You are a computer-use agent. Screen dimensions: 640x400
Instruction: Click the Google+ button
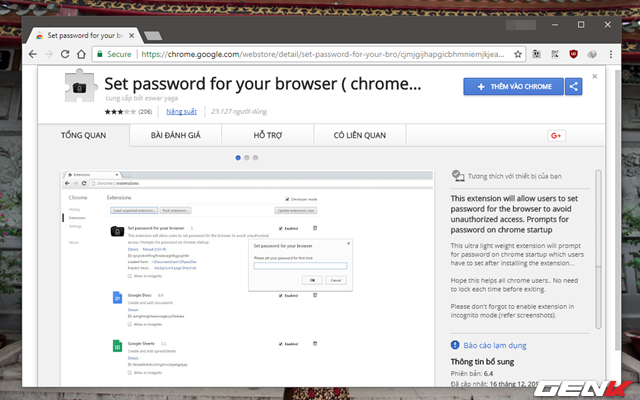click(556, 136)
